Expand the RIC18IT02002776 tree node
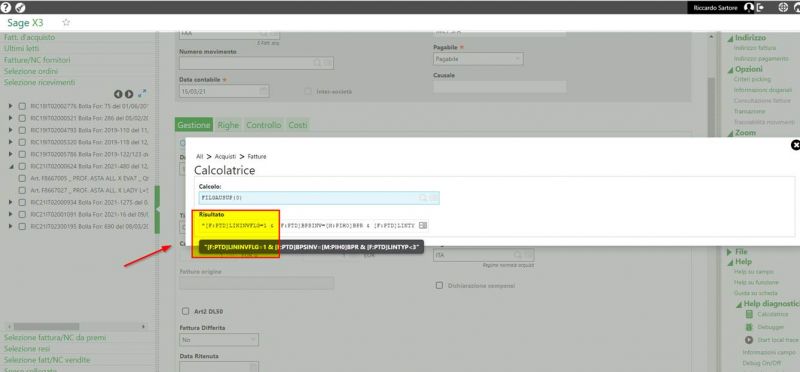 coord(11,106)
